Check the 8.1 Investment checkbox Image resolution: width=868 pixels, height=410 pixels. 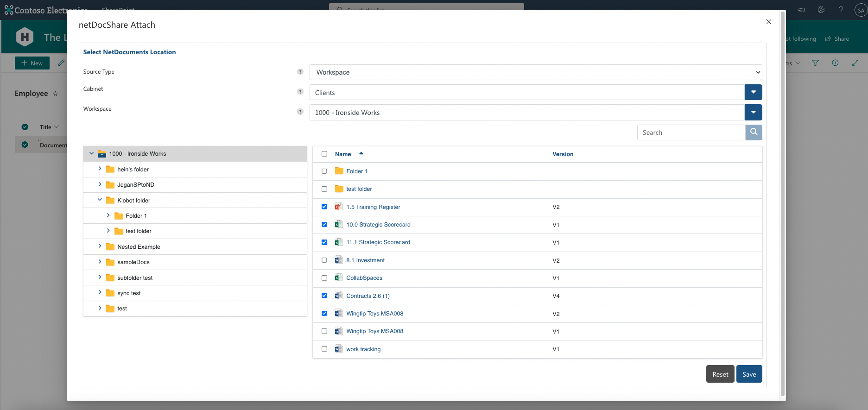[x=324, y=260]
